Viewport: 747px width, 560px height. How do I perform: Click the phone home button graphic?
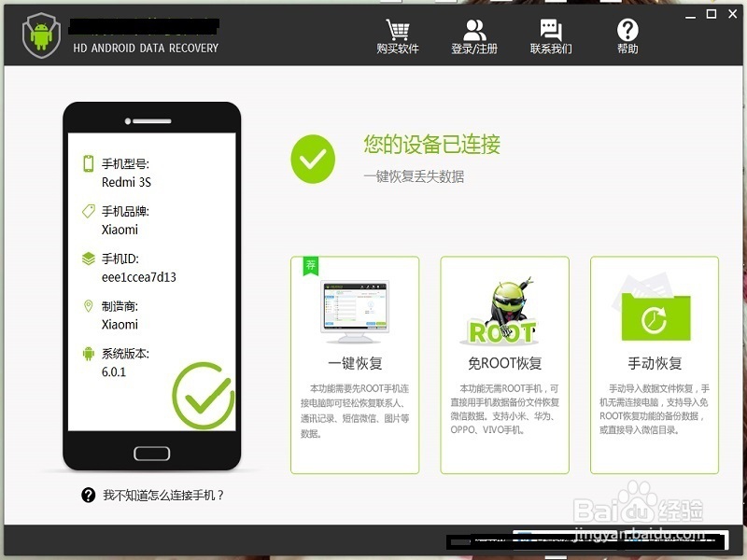coord(151,454)
